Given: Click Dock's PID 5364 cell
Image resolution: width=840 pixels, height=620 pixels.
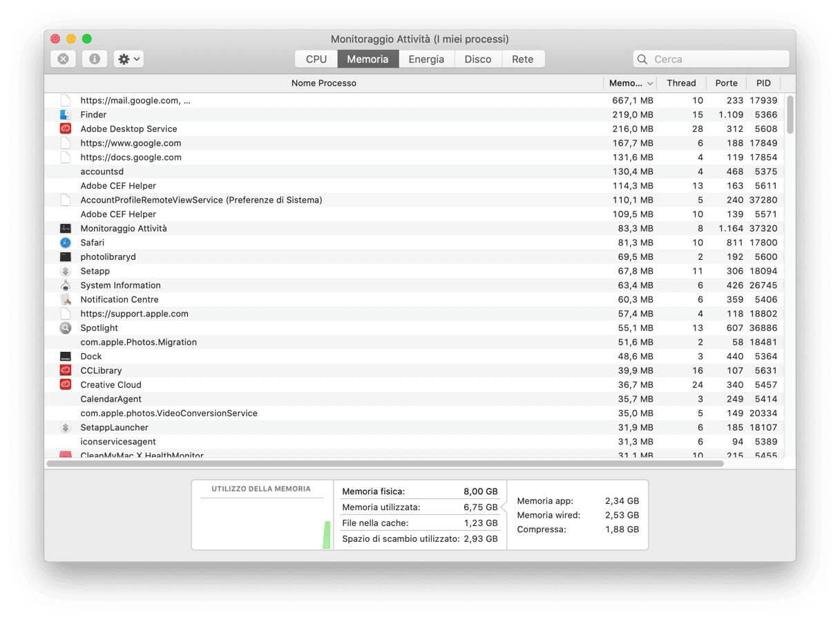Looking at the screenshot, I should click(766, 357).
